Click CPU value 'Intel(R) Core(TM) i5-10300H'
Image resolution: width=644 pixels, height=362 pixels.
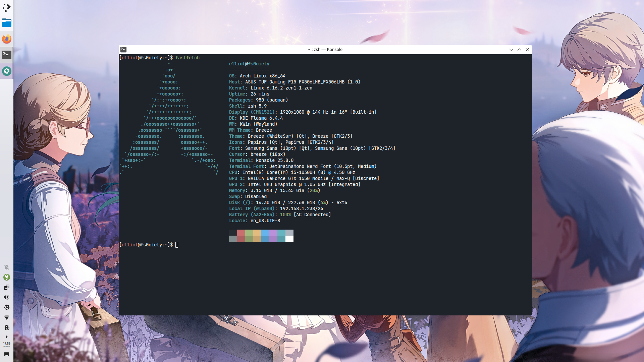(279, 173)
